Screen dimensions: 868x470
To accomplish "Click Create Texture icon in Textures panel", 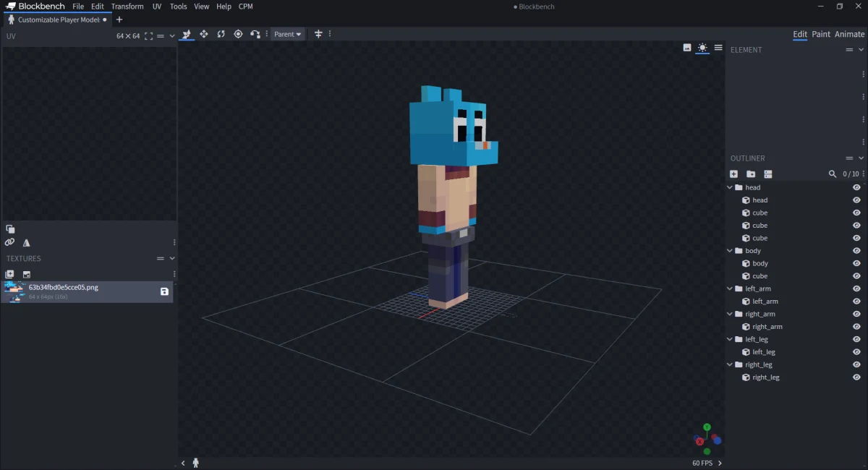I will 9,274.
